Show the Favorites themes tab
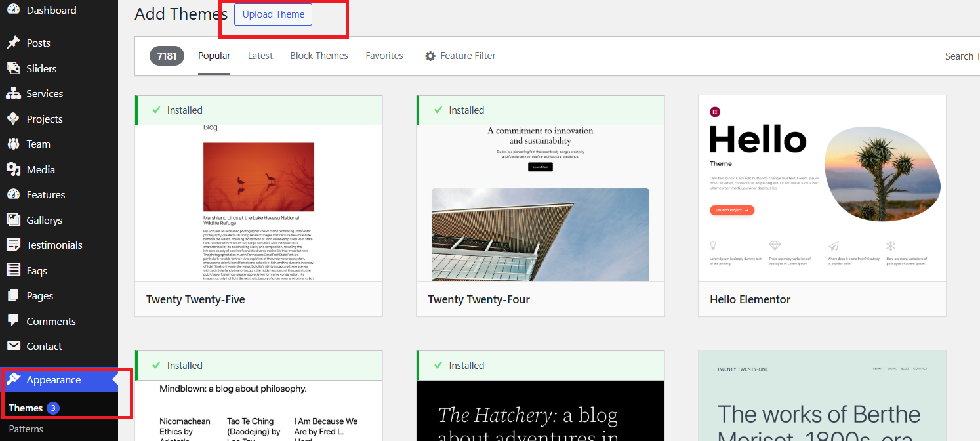 [384, 56]
